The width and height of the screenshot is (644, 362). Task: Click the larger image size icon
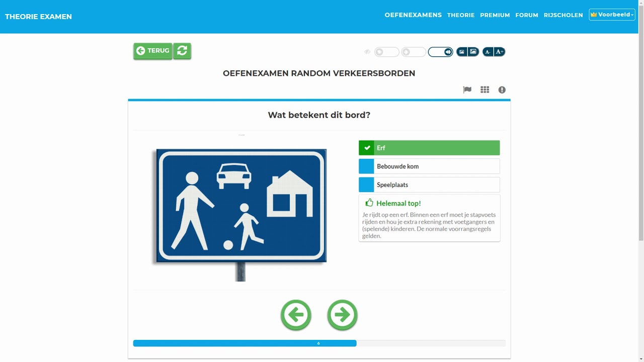(x=473, y=52)
